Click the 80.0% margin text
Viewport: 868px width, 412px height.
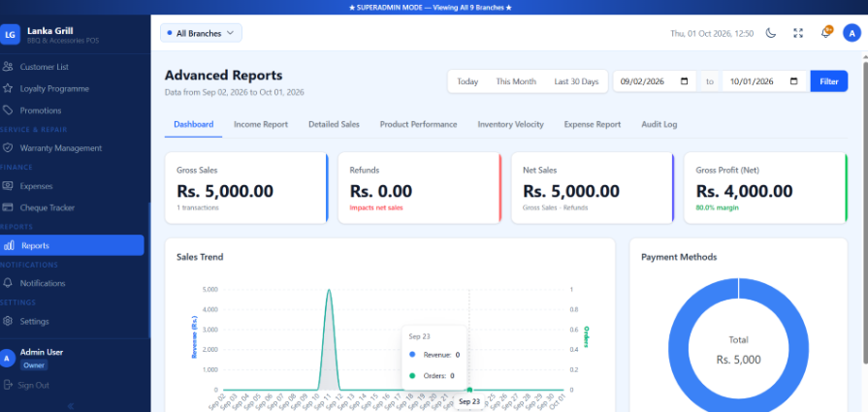point(718,207)
